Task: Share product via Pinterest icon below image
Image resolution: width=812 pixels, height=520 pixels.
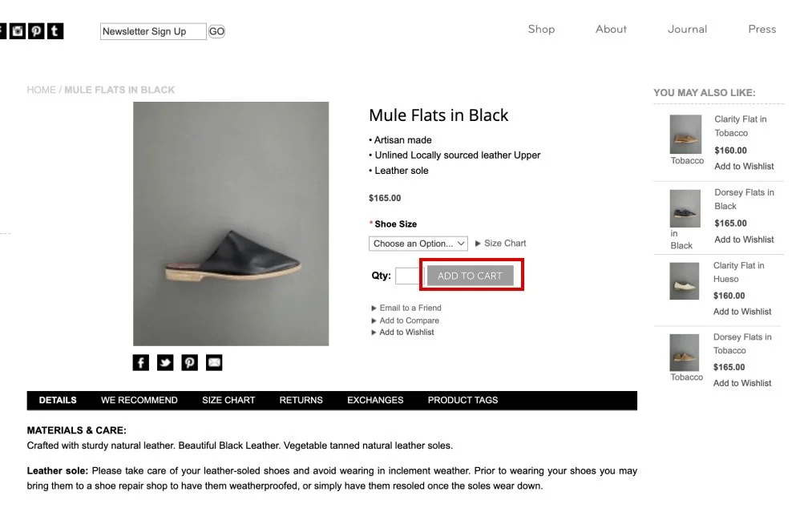Action: coord(189,363)
